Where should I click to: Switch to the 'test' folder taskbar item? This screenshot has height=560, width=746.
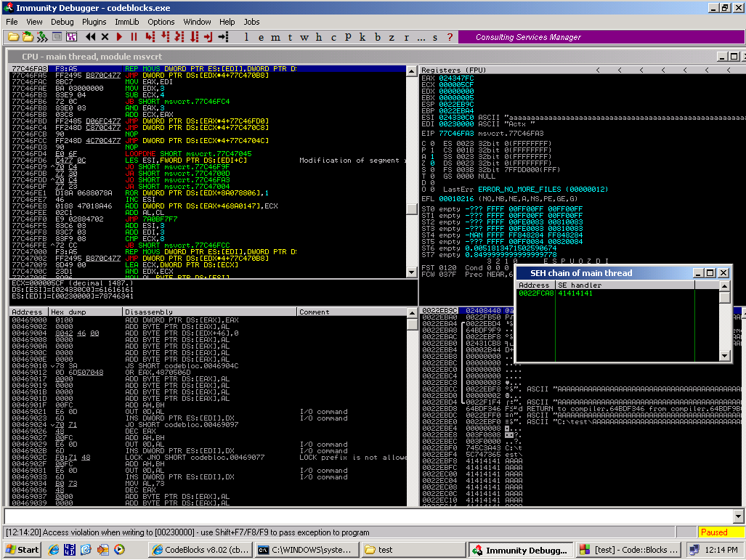413,550
